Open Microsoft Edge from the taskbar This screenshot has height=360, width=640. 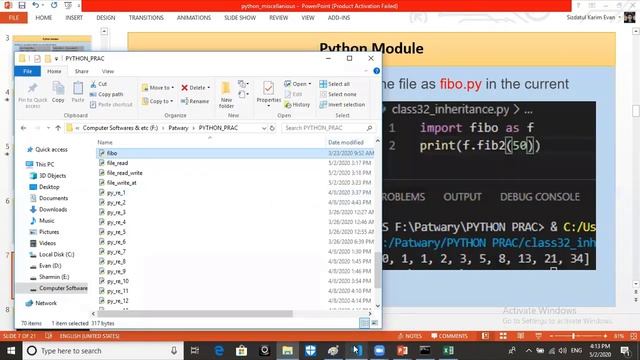coord(219,351)
